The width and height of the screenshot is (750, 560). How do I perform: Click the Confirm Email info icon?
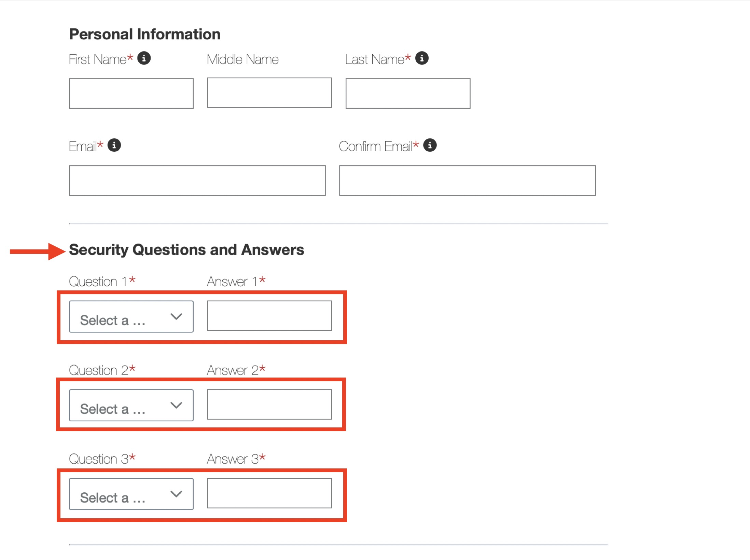[430, 145]
